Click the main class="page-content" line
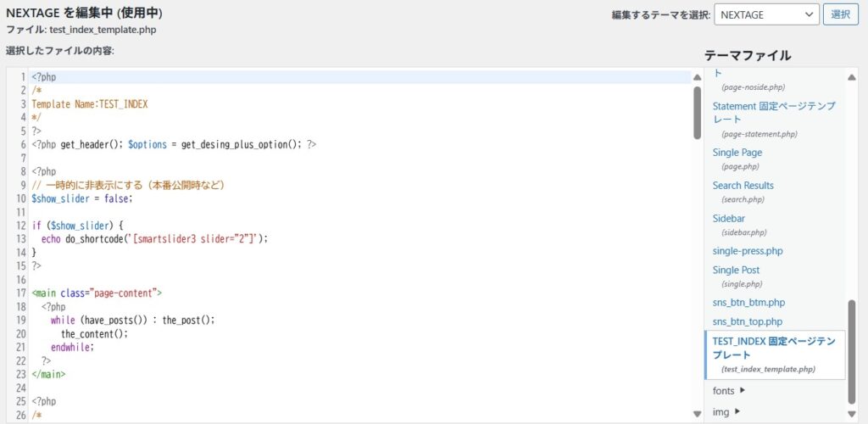Viewport: 868px width, 424px height. [97, 293]
